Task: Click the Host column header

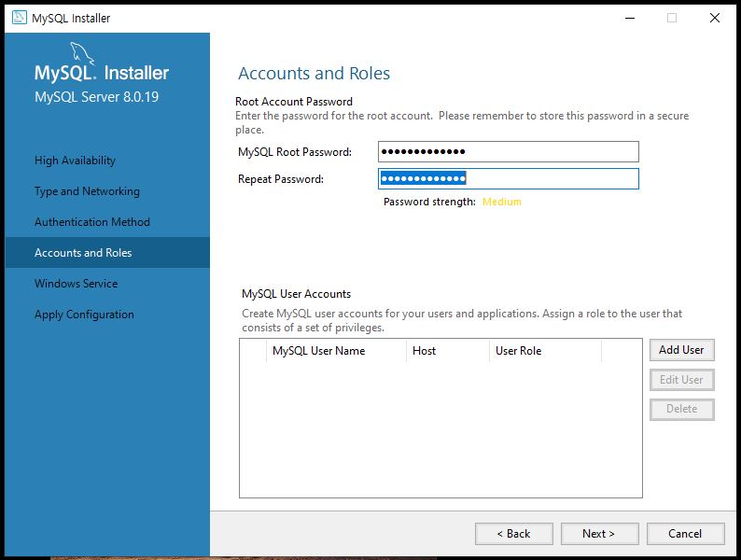Action: point(448,351)
